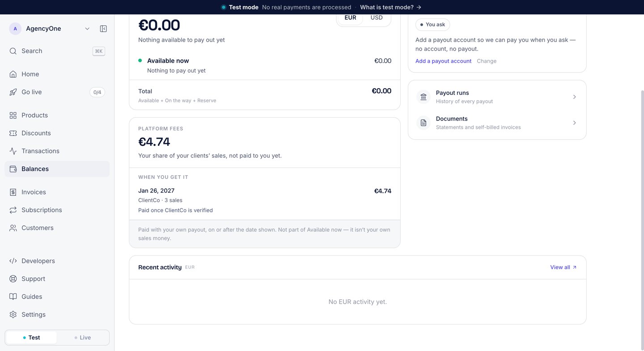Click the Documents file icon
Image resolution: width=644 pixels, height=351 pixels.
click(x=424, y=123)
